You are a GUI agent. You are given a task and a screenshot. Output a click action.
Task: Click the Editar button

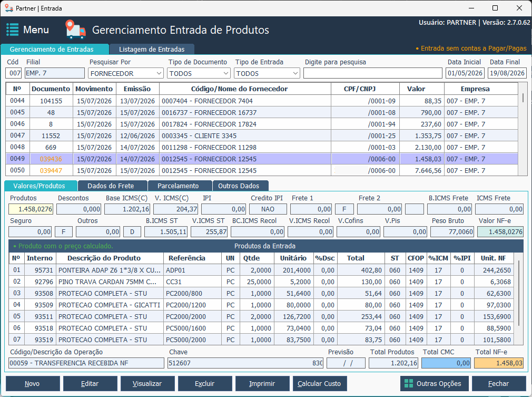[x=90, y=383]
